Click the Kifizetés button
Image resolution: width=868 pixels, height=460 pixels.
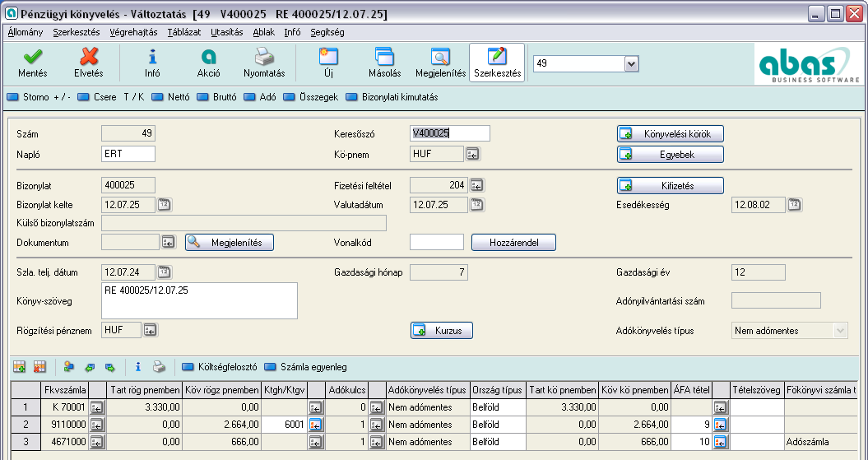pyautogui.click(x=671, y=185)
